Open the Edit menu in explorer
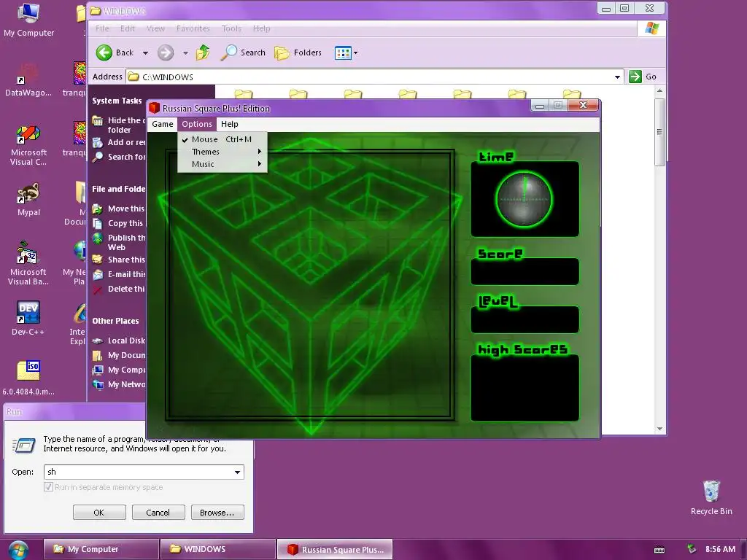Screen dimensions: 747x560 128,28
